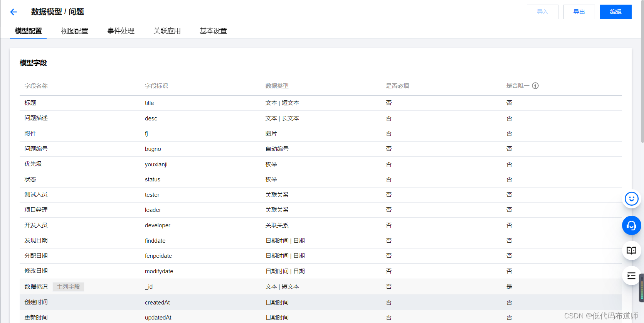644x323 pixels.
Task: Click the 是 unique value in _id row
Action: pos(509,287)
